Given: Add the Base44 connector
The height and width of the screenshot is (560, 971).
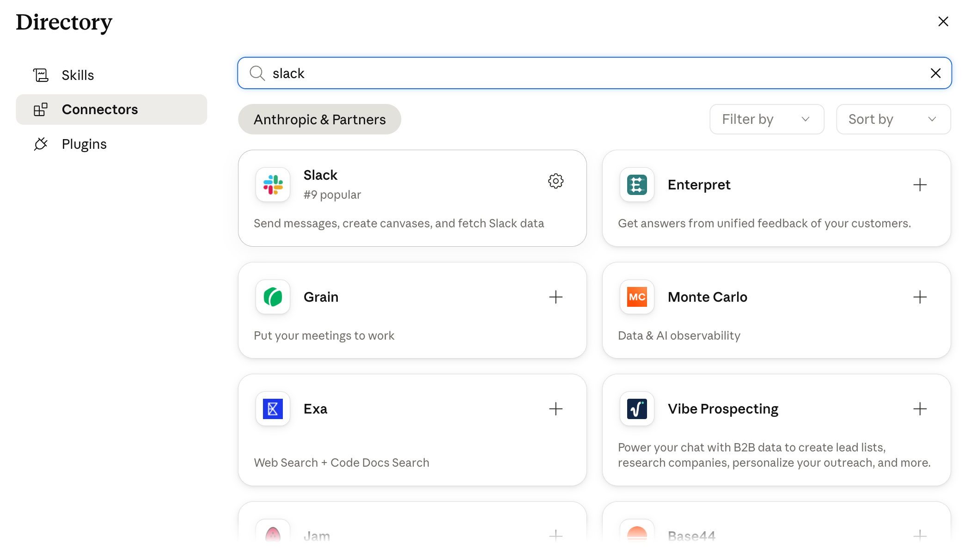Looking at the screenshot, I should pos(920,536).
